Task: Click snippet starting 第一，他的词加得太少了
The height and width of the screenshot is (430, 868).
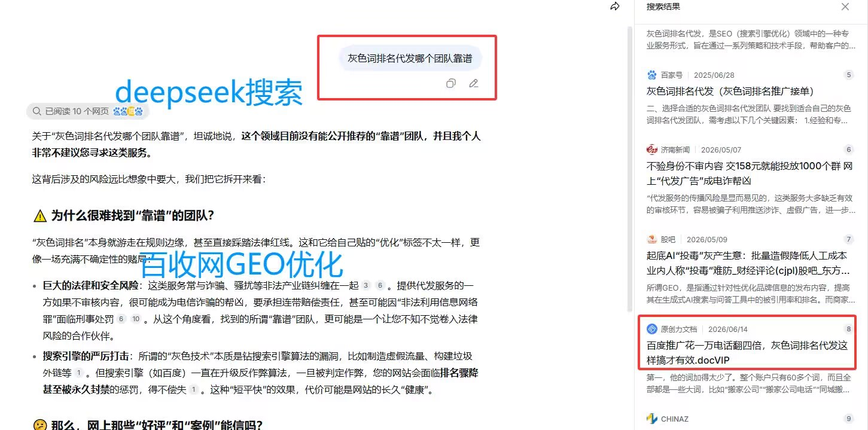Action: tap(749, 384)
